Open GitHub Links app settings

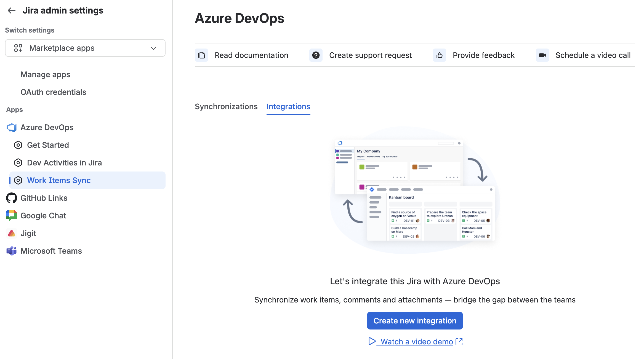click(x=44, y=198)
